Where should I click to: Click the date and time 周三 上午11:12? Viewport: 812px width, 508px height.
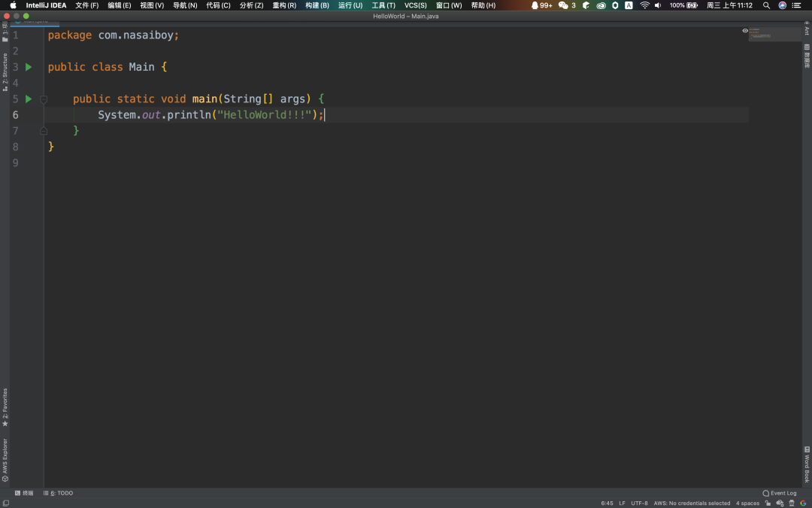[x=729, y=5]
